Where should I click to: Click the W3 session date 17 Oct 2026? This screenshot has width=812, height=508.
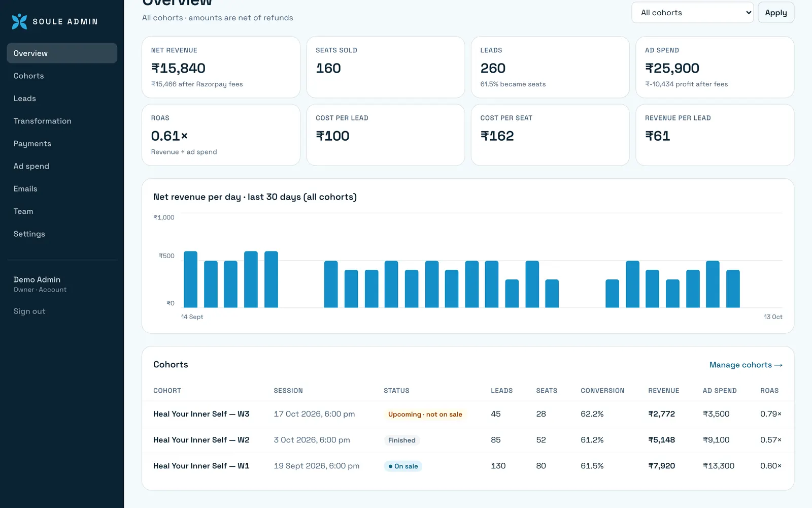[x=314, y=414]
